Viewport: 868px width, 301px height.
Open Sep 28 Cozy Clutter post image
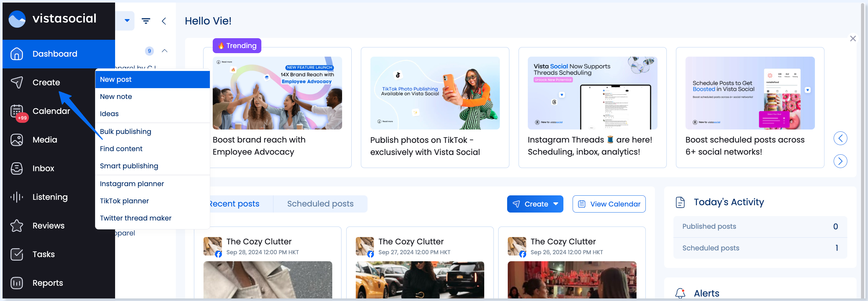coord(268,280)
